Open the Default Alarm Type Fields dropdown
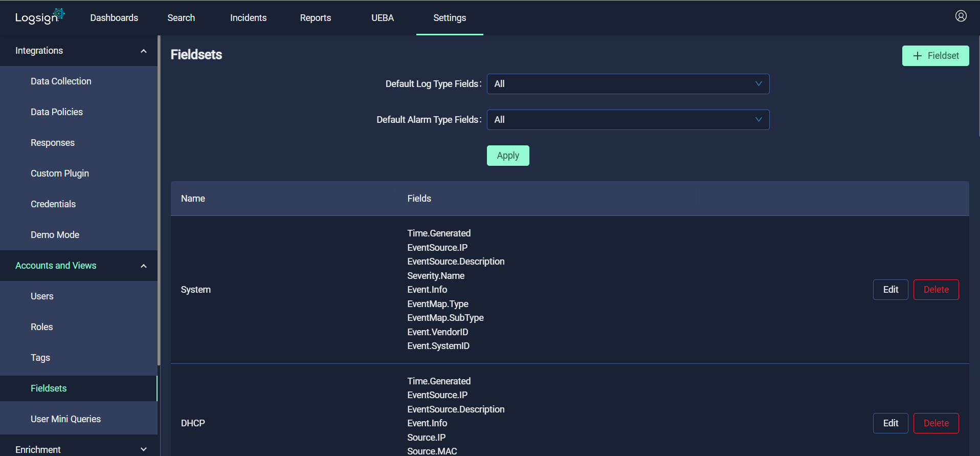 628,120
